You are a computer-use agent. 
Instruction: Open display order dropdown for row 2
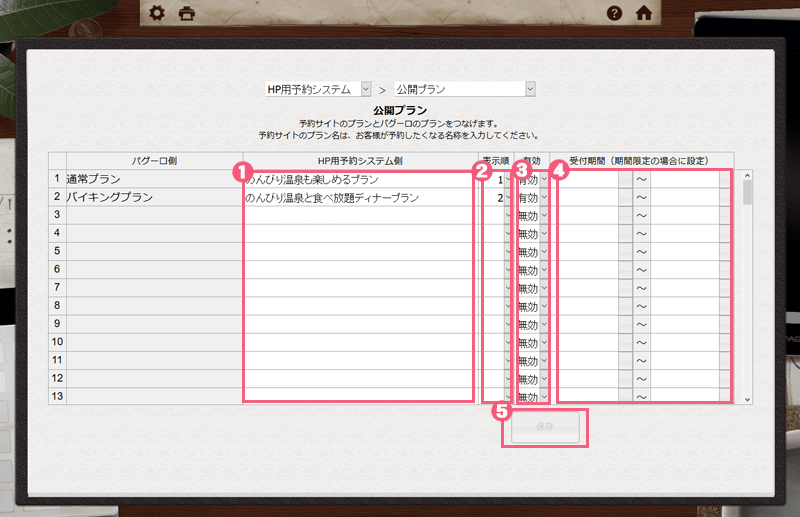coord(508,198)
